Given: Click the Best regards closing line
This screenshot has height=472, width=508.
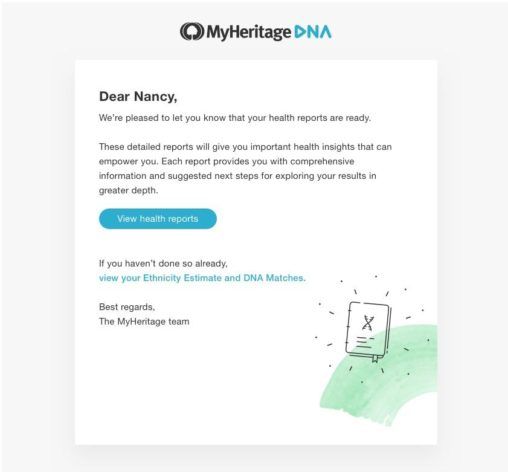Looking at the screenshot, I should coord(127,307).
